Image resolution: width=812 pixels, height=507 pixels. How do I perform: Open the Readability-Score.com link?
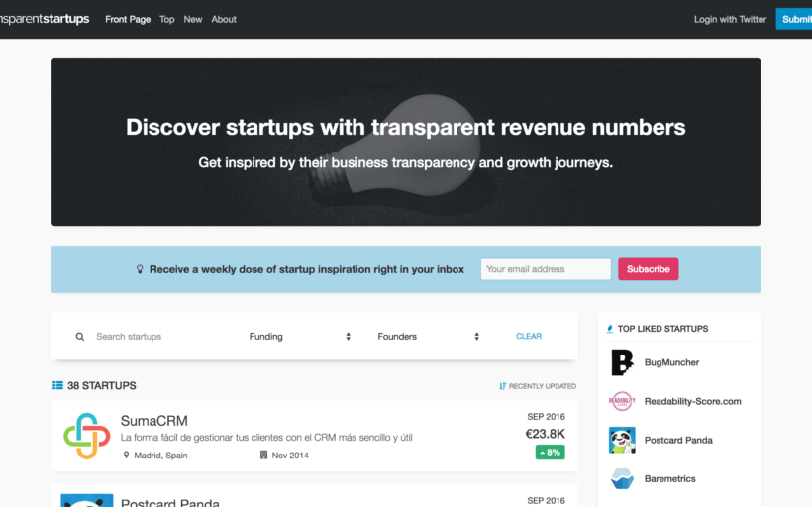[x=692, y=401]
